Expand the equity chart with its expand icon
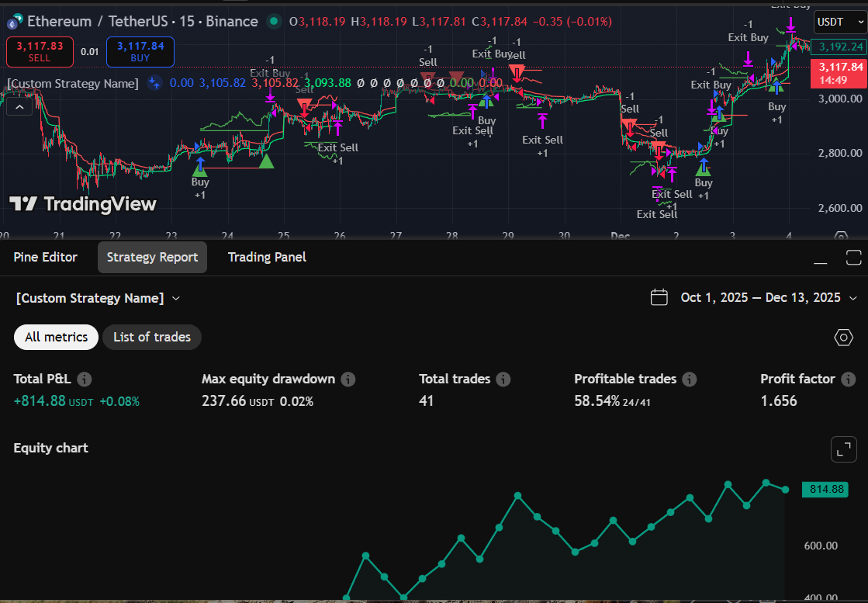This screenshot has width=868, height=603. pyautogui.click(x=843, y=449)
